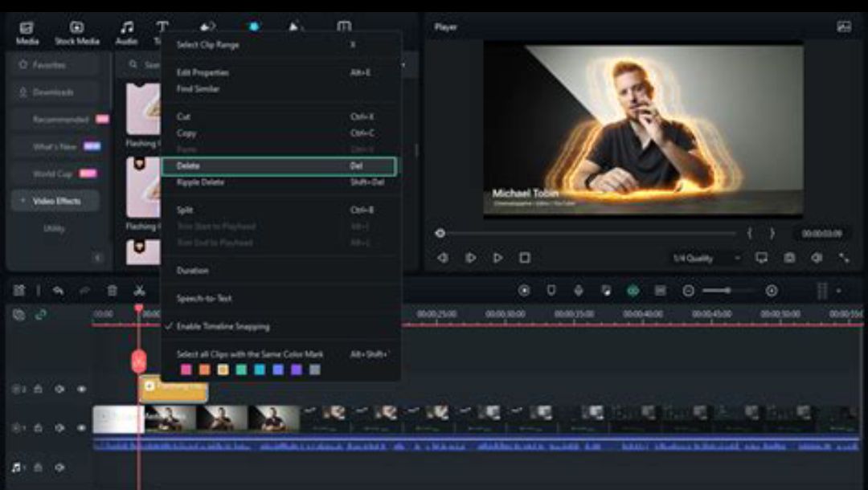Select the Recommended effects category

coord(60,119)
